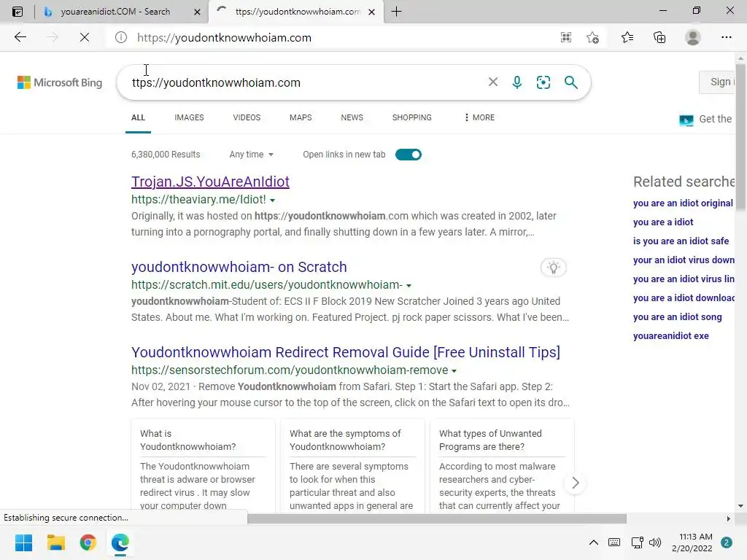Open taskbar clock and date

(x=692, y=542)
